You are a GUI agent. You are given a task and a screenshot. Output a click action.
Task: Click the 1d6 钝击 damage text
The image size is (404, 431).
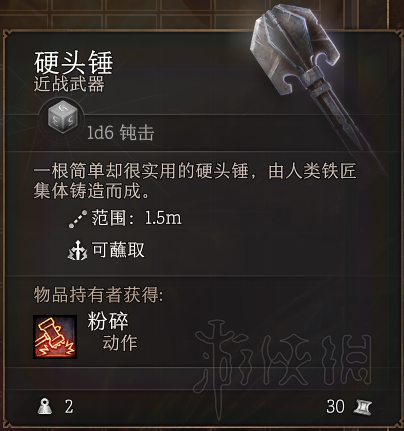point(121,133)
